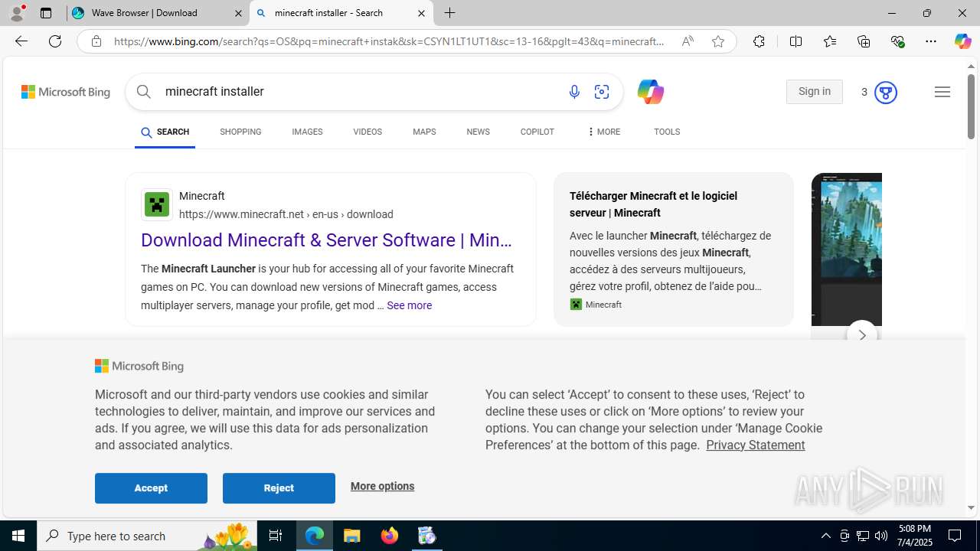Image resolution: width=980 pixels, height=551 pixels.
Task: Open Browser essentials icon
Action: click(898, 41)
